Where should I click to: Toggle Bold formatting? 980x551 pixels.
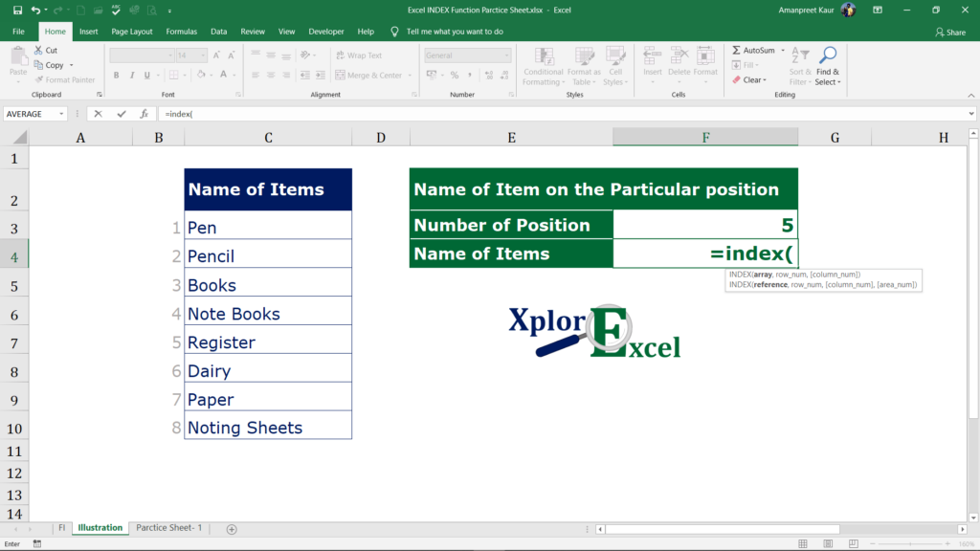coord(116,75)
